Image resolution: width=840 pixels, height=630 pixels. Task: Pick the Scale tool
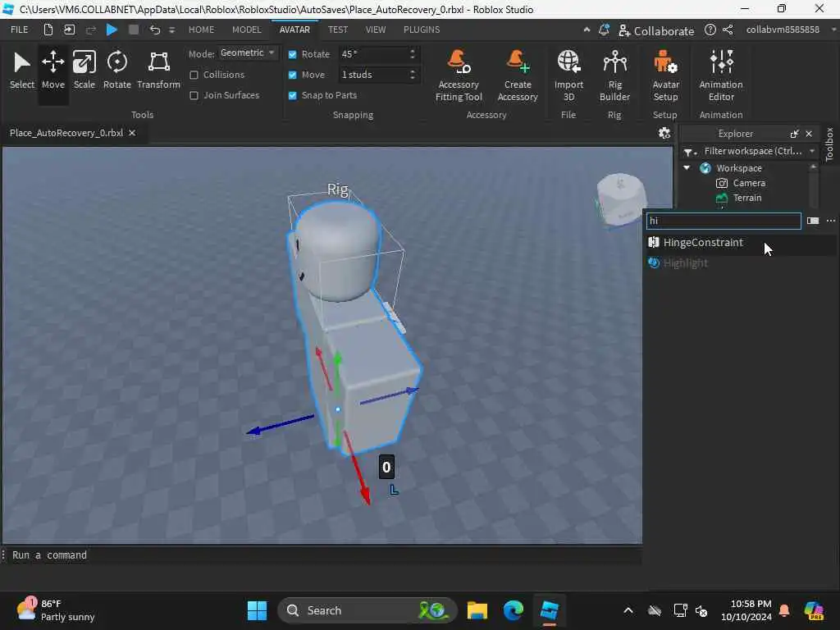click(x=84, y=71)
